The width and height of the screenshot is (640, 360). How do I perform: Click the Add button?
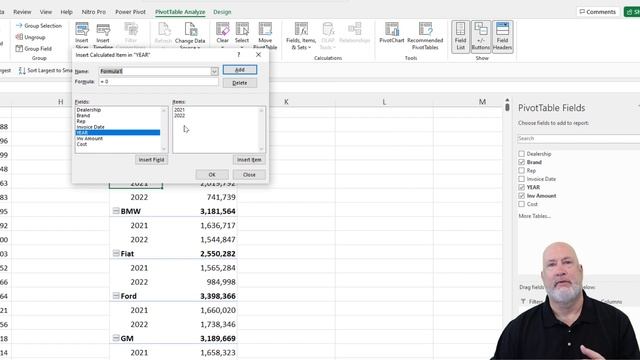240,70
